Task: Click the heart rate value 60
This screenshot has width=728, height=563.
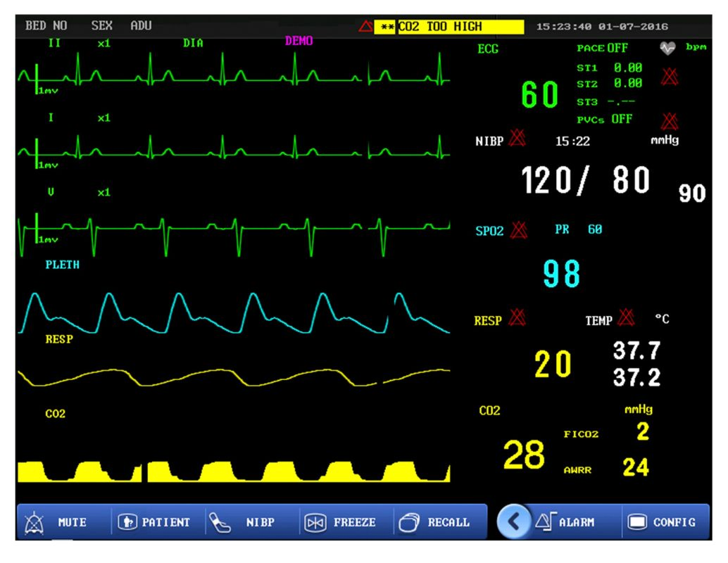Action: coord(539,95)
